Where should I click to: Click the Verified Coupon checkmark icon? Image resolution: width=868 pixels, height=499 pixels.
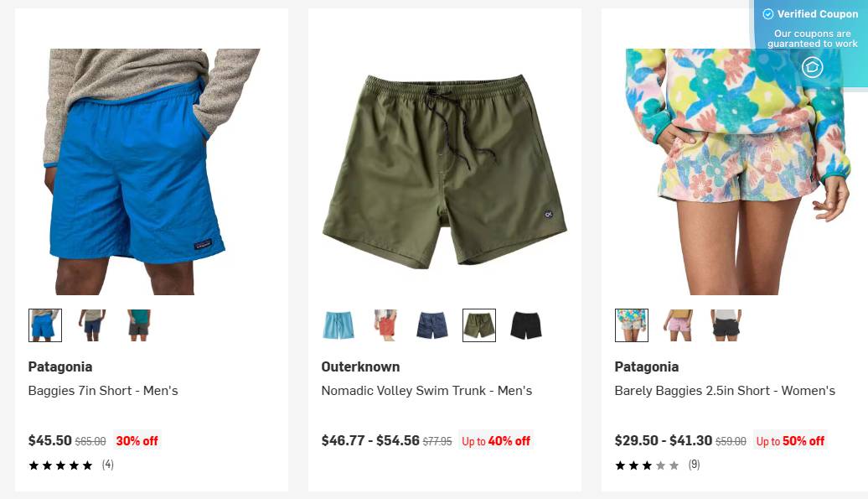coord(767,14)
